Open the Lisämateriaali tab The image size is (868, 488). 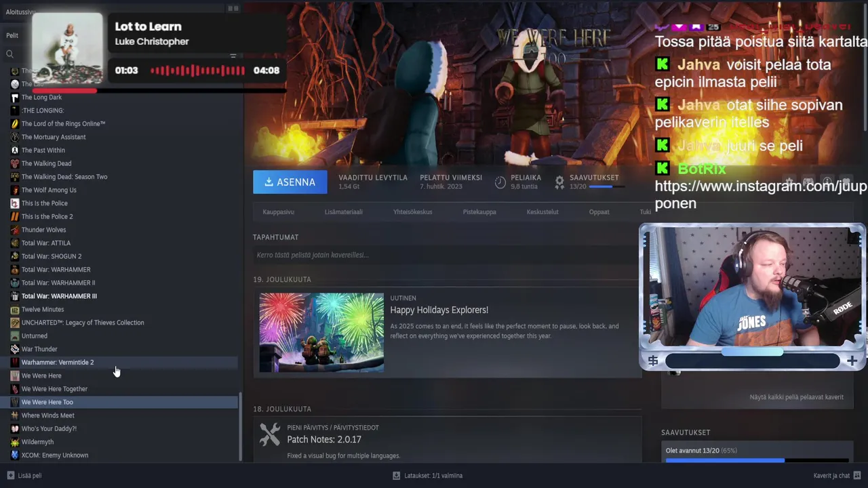pyautogui.click(x=343, y=212)
